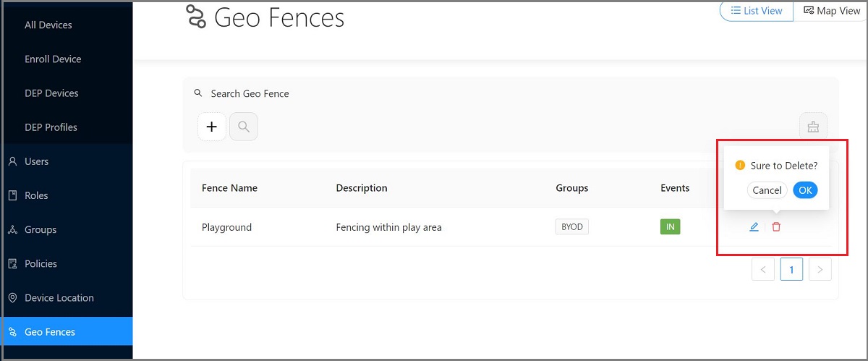Open Roles in the sidebar
The width and height of the screenshot is (868, 361).
[36, 195]
